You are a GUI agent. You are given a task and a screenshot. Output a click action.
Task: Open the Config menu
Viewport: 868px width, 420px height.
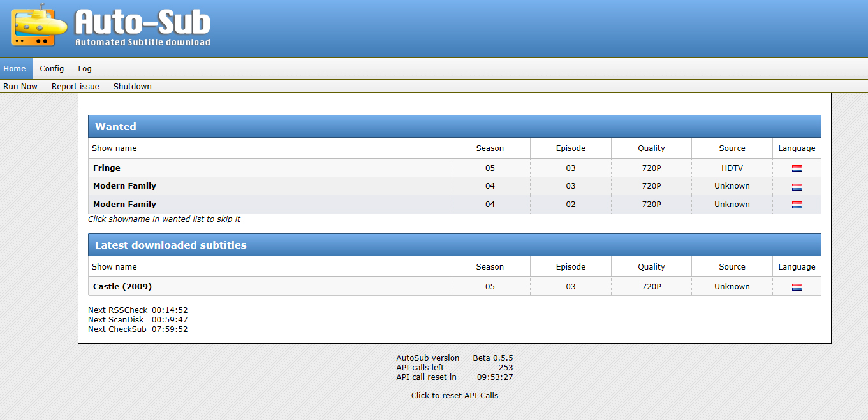pos(52,69)
